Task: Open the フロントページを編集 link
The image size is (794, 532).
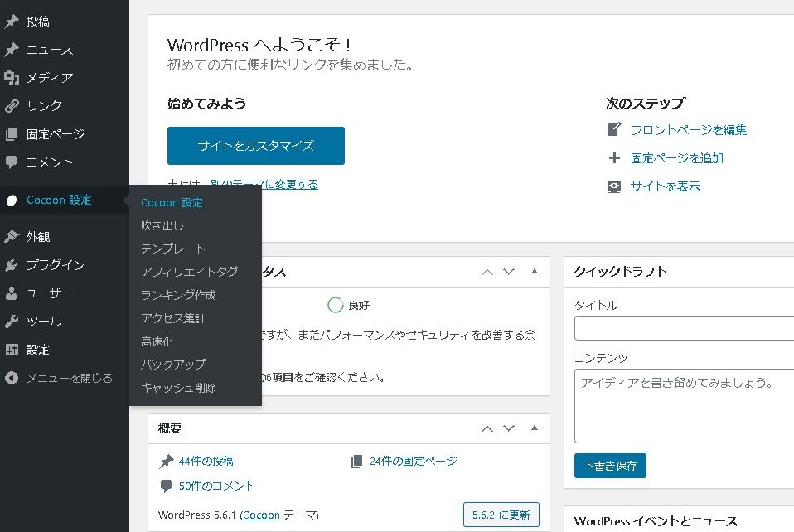Action: pos(688,130)
